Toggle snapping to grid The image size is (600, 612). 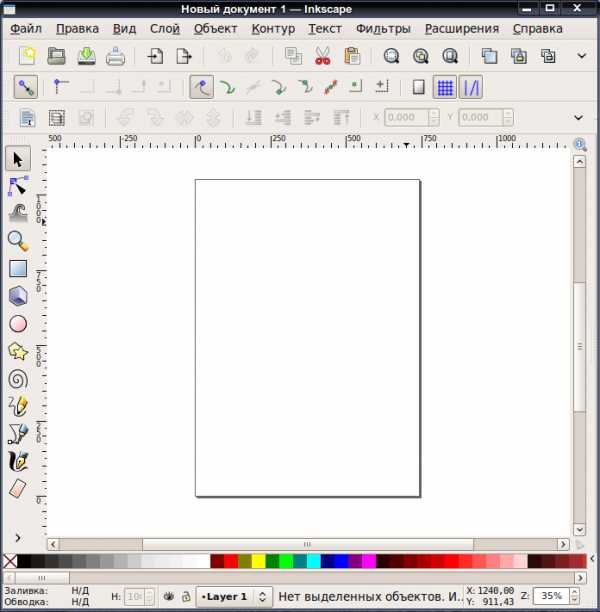[445, 87]
